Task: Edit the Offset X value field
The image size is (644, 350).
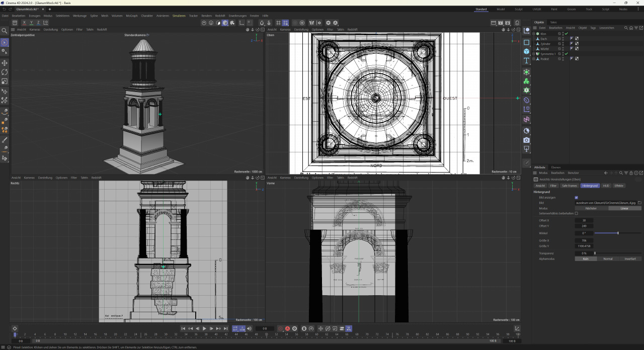Action: point(584,220)
